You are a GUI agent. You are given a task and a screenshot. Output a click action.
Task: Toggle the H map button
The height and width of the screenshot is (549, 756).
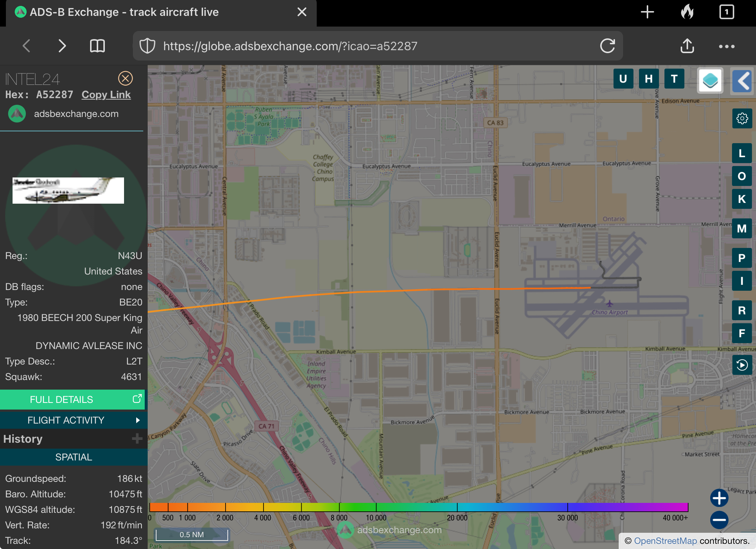point(649,79)
